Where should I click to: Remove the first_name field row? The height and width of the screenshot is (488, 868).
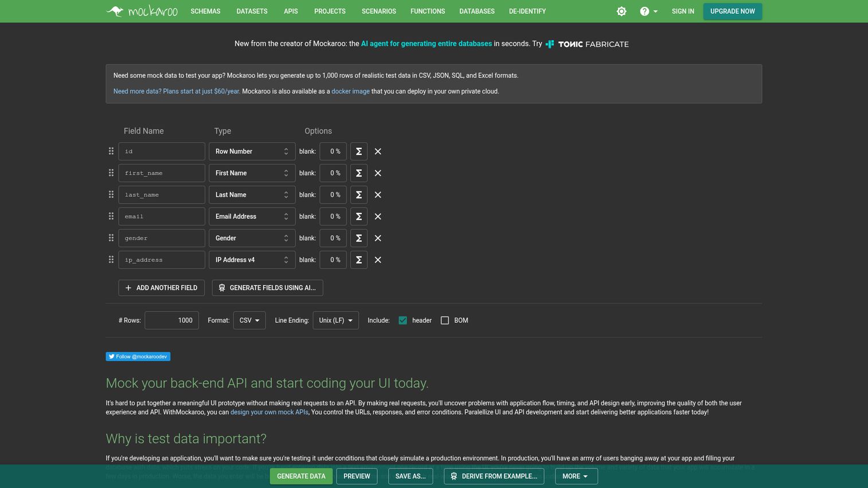click(x=378, y=173)
